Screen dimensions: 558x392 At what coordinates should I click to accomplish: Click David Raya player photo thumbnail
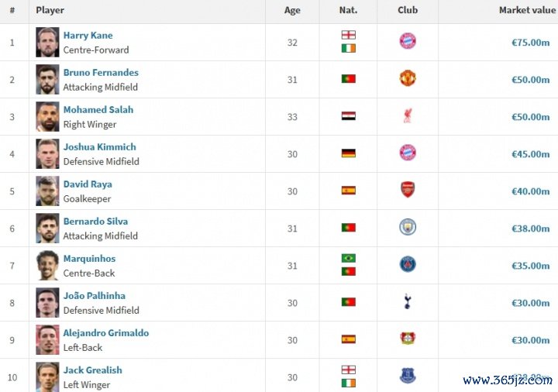click(x=47, y=191)
